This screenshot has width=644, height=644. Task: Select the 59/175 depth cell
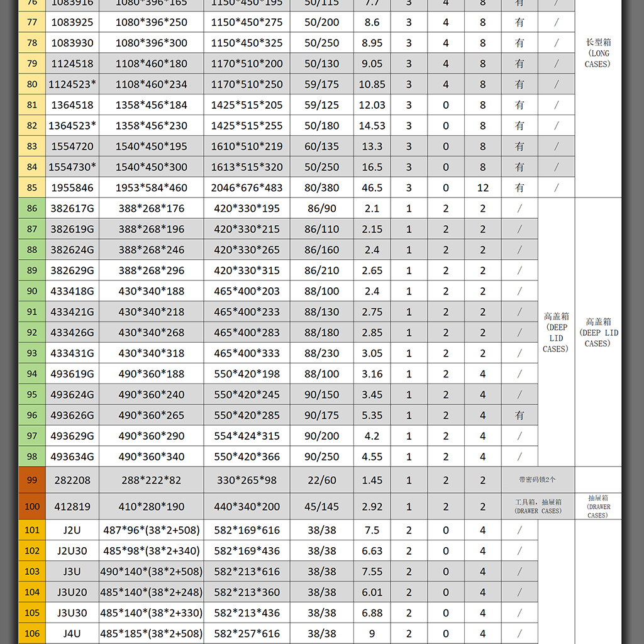click(321, 84)
